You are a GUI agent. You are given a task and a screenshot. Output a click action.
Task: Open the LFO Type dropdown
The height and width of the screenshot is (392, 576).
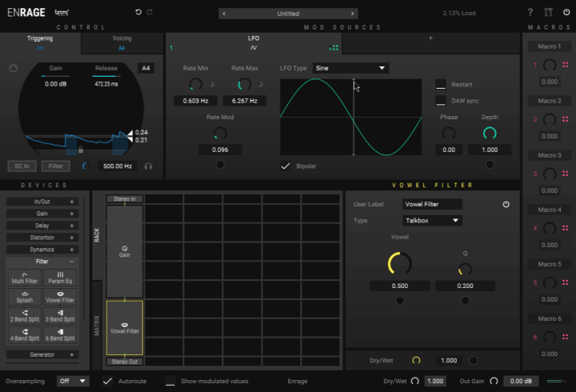pyautogui.click(x=350, y=68)
